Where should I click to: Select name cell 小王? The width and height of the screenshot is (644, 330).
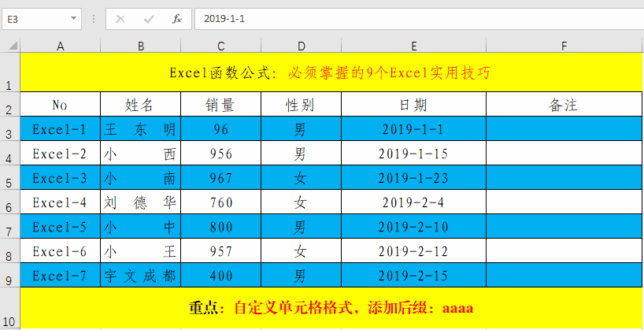140,250
